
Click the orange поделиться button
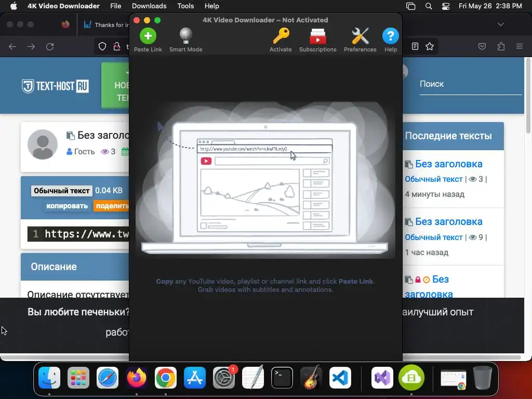click(111, 206)
